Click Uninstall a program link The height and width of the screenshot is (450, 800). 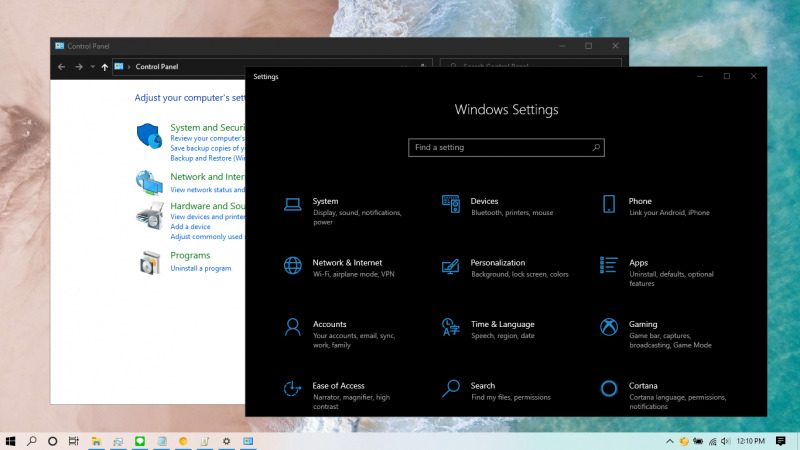click(x=201, y=268)
